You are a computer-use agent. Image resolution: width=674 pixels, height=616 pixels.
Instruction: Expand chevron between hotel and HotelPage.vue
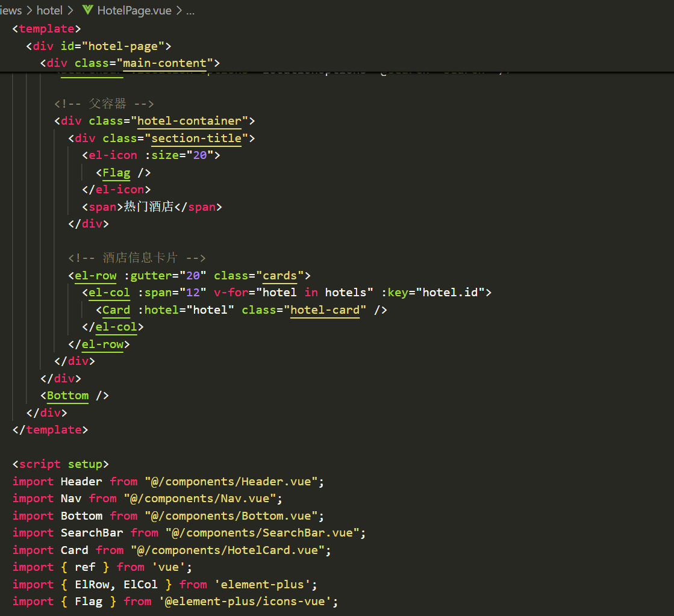[x=70, y=10]
